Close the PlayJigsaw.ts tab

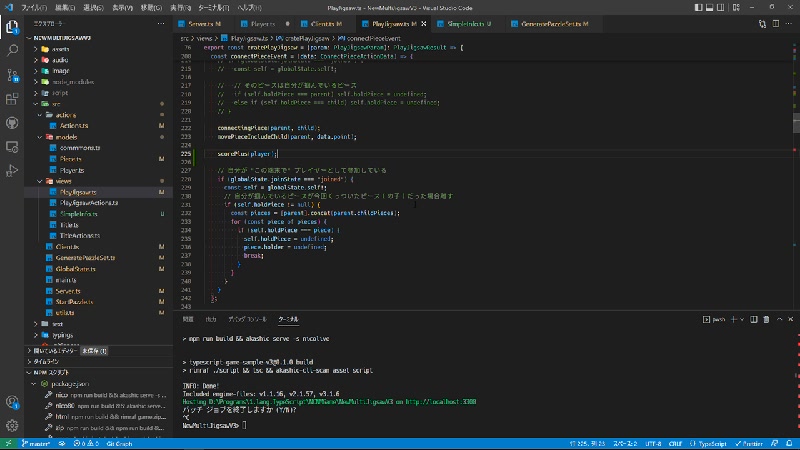tap(423, 24)
